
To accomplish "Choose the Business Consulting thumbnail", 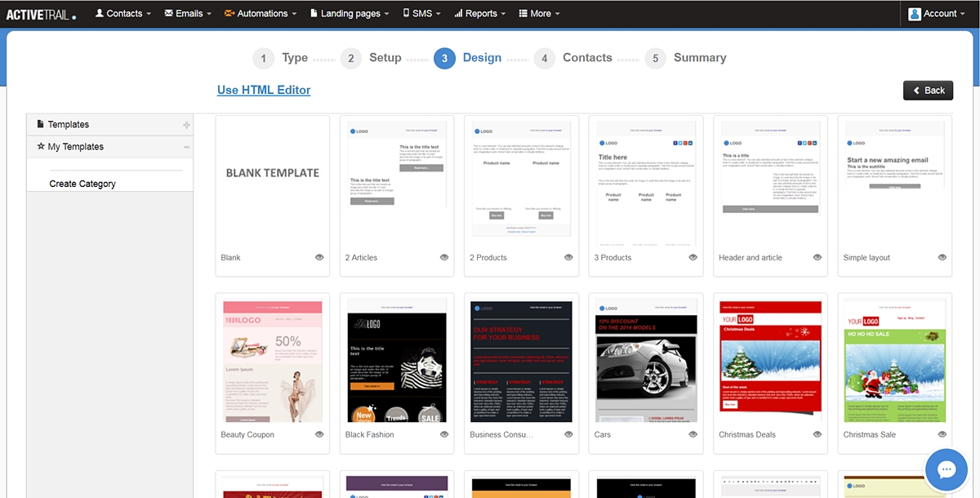I will click(x=521, y=360).
